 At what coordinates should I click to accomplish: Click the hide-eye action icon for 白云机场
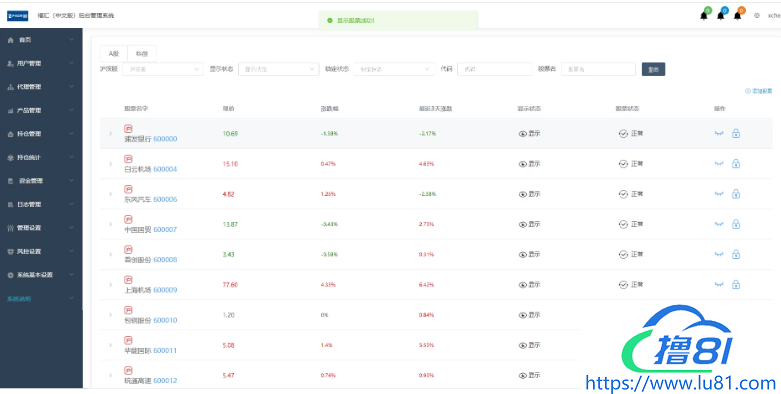click(719, 164)
